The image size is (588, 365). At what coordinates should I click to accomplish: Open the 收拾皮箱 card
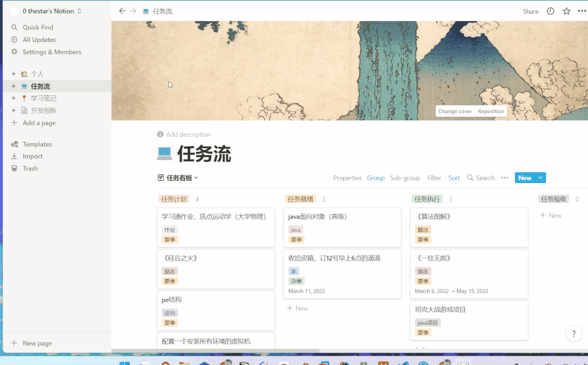click(342, 274)
